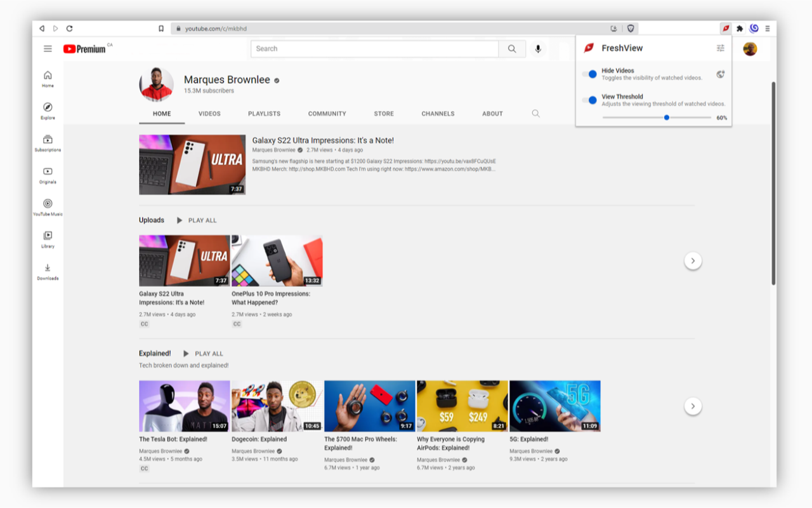812x508 pixels.
Task: Show more Explained videos with right arrow
Action: point(693,406)
